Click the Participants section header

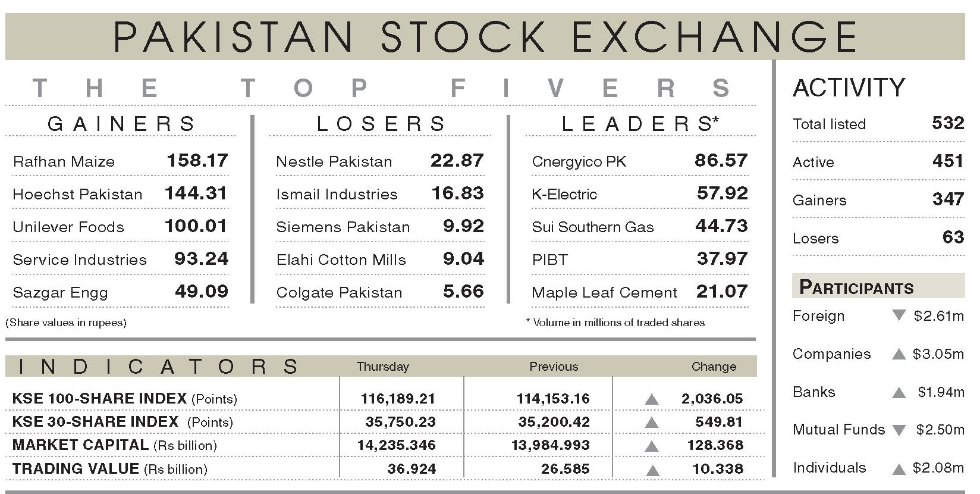(856, 287)
